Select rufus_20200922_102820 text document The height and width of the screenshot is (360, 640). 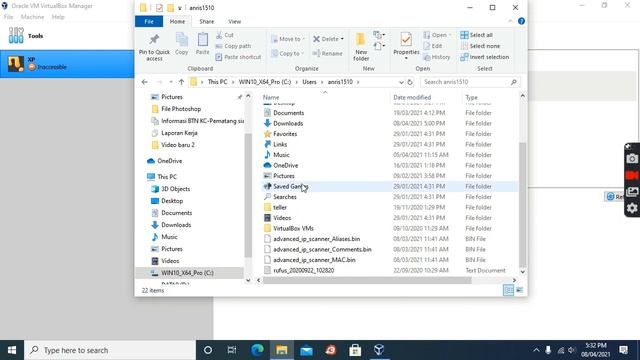[390, 271]
